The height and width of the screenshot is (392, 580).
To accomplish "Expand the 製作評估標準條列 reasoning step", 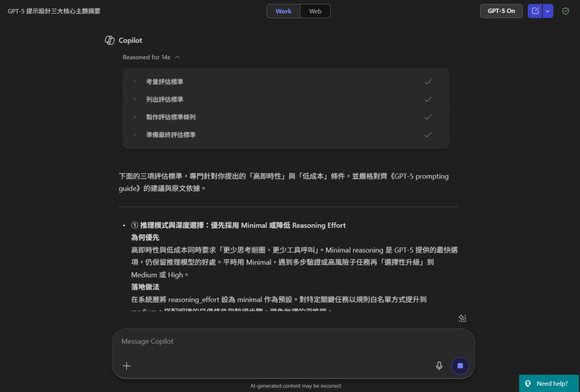I will (x=135, y=117).
